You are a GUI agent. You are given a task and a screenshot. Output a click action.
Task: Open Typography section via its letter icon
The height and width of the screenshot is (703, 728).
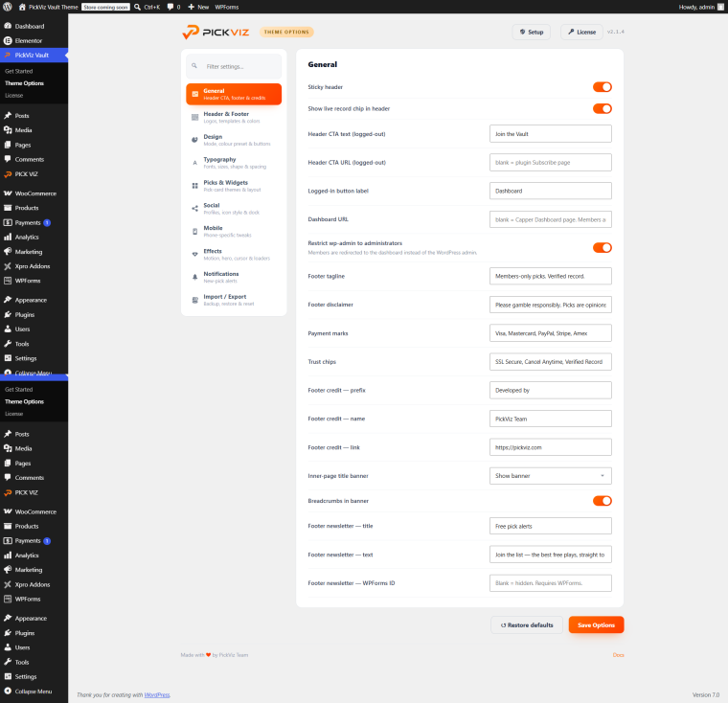coord(195,163)
